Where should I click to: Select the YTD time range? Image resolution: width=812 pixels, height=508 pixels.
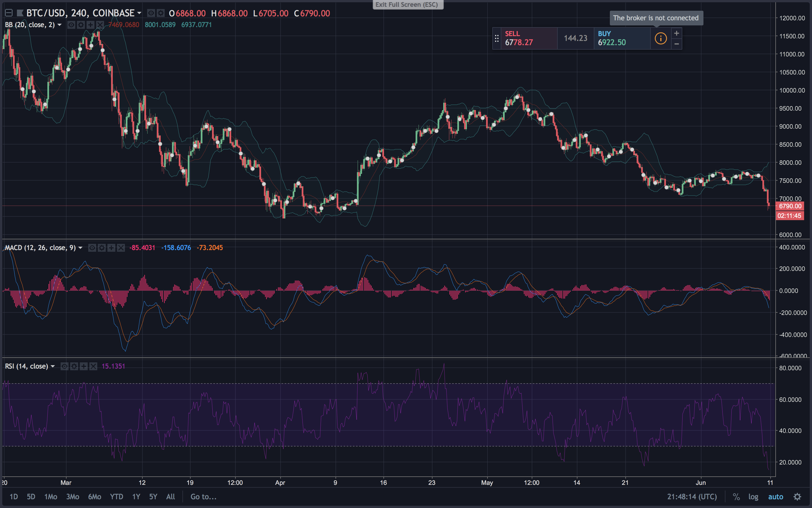(116, 497)
